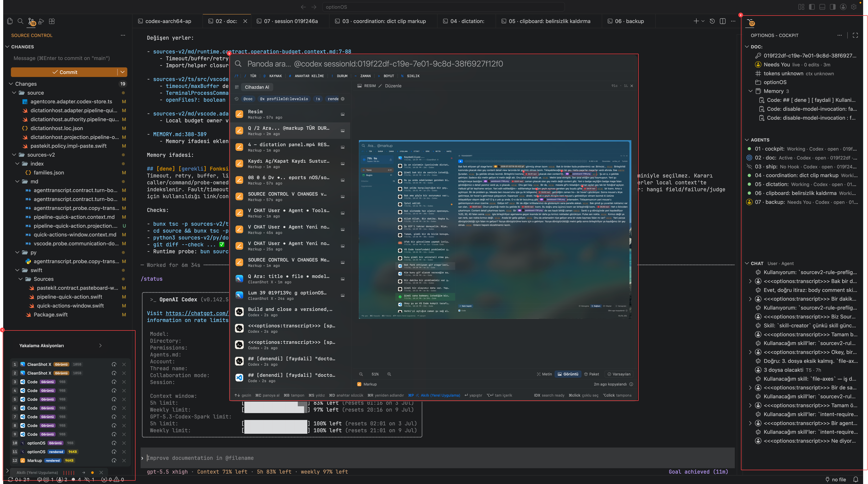The width and height of the screenshot is (868, 484).
Task: Click Cihazdan AI button
Action: pos(257,87)
